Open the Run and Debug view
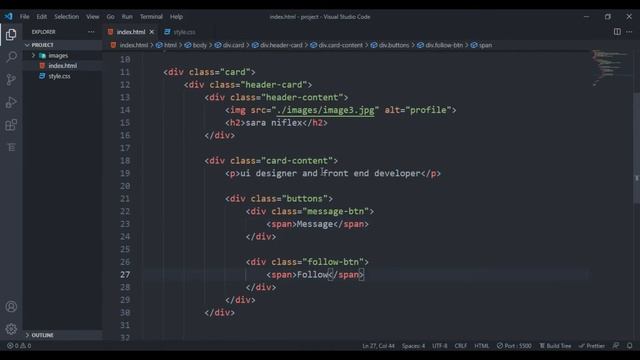The width and height of the screenshot is (640, 360). 11,102
